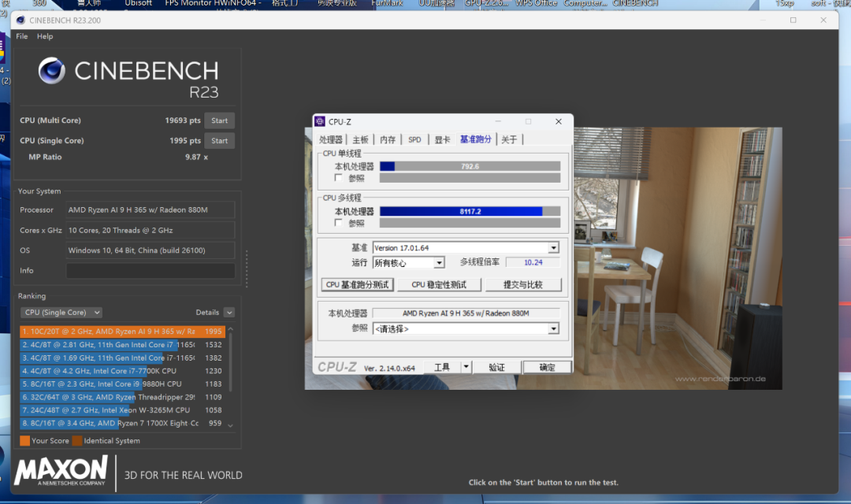Open the Version 17.01.64 benchmark dropdown
851x504 pixels.
tap(466, 248)
